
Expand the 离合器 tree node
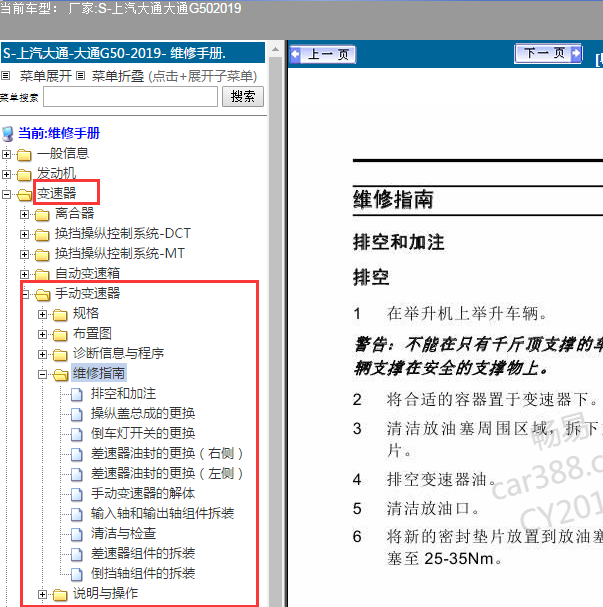tap(24, 214)
